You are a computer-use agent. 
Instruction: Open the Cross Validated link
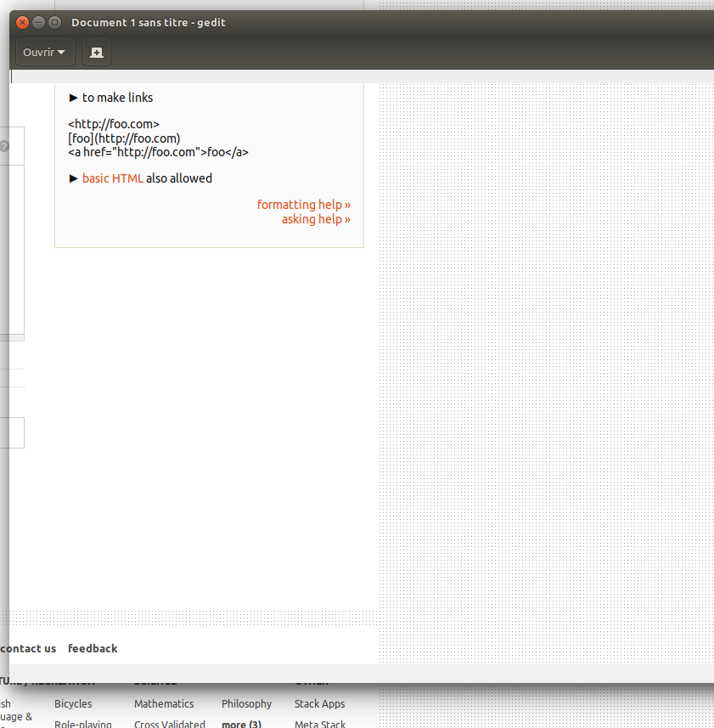pos(169,724)
